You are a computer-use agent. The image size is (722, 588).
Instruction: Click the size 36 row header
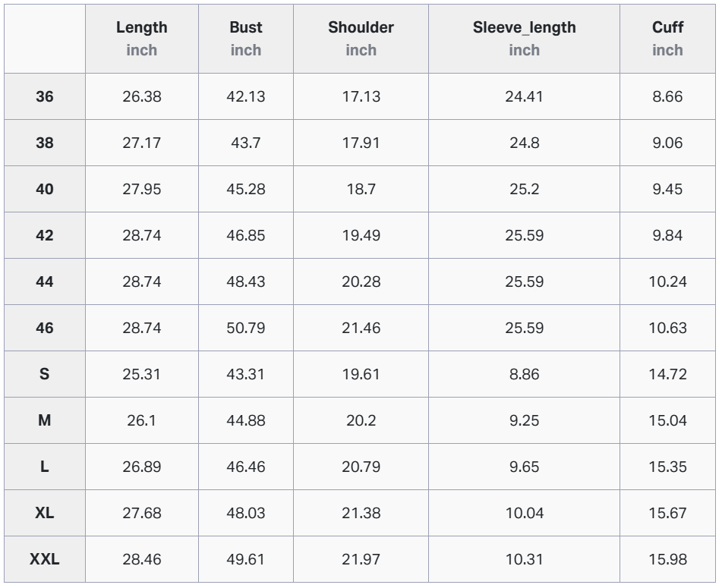click(45, 96)
